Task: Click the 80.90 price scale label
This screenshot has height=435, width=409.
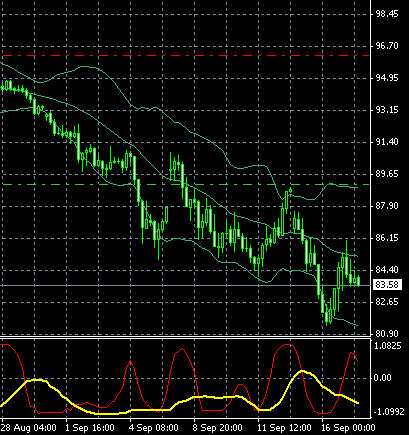Action: tap(387, 334)
